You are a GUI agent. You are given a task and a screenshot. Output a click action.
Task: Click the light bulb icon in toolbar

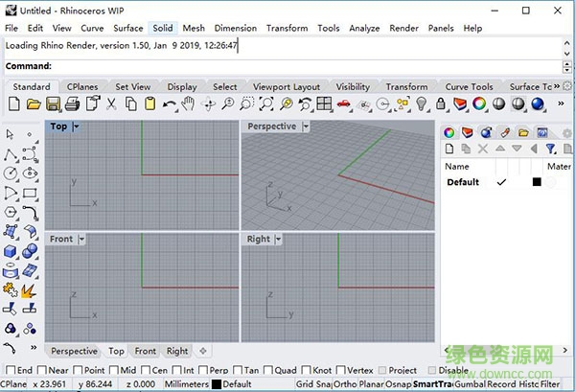[420, 104]
